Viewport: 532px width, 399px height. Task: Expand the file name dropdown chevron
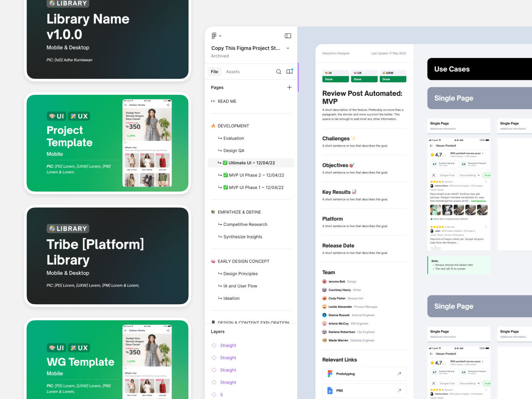288,48
